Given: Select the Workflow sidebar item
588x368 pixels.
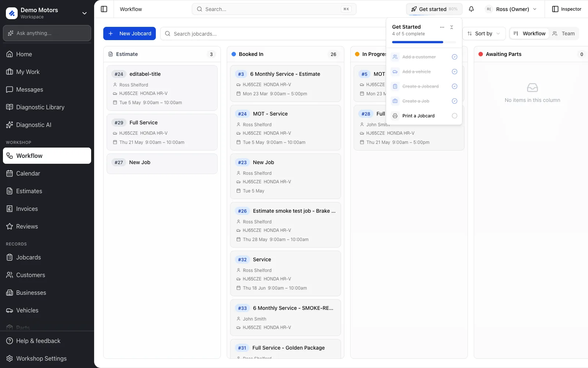Looking at the screenshot, I should tap(47, 156).
